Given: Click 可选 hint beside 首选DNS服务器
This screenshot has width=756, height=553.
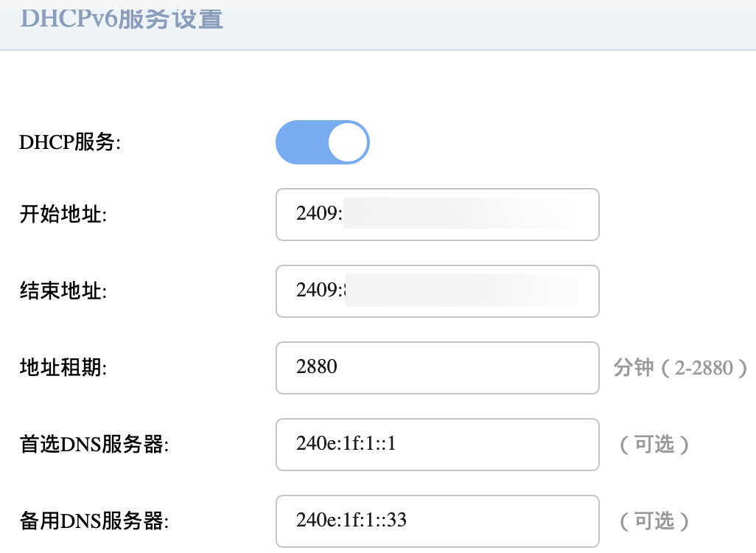Looking at the screenshot, I should click(x=654, y=445).
